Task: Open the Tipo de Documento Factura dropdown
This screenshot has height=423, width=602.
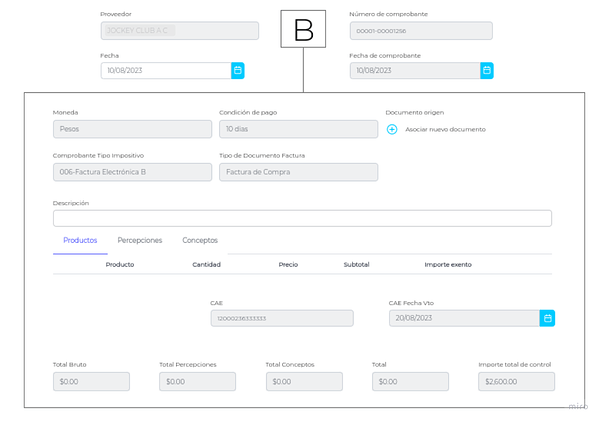Action: 298,172
